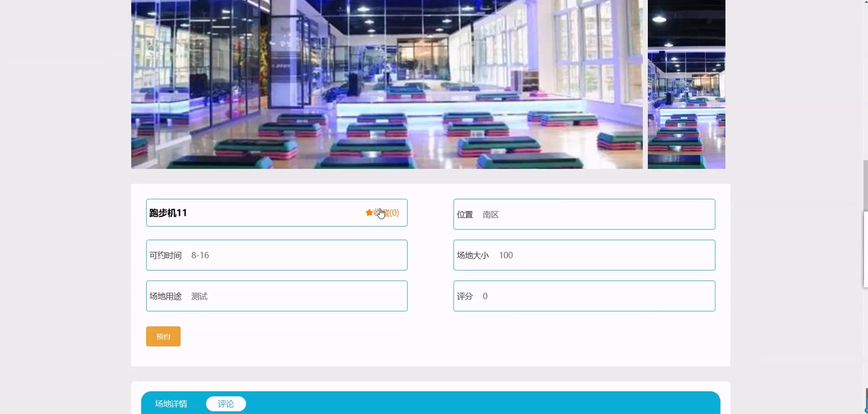Image resolution: width=868 pixels, height=414 pixels.
Task: Click the 南区 location value text
Action: click(x=490, y=215)
